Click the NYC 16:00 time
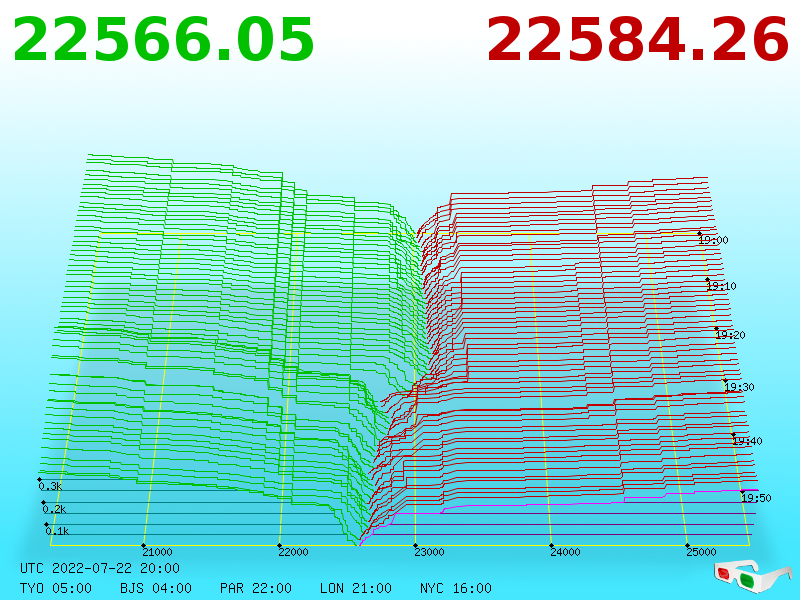This screenshot has width=800, height=600. tap(456, 588)
